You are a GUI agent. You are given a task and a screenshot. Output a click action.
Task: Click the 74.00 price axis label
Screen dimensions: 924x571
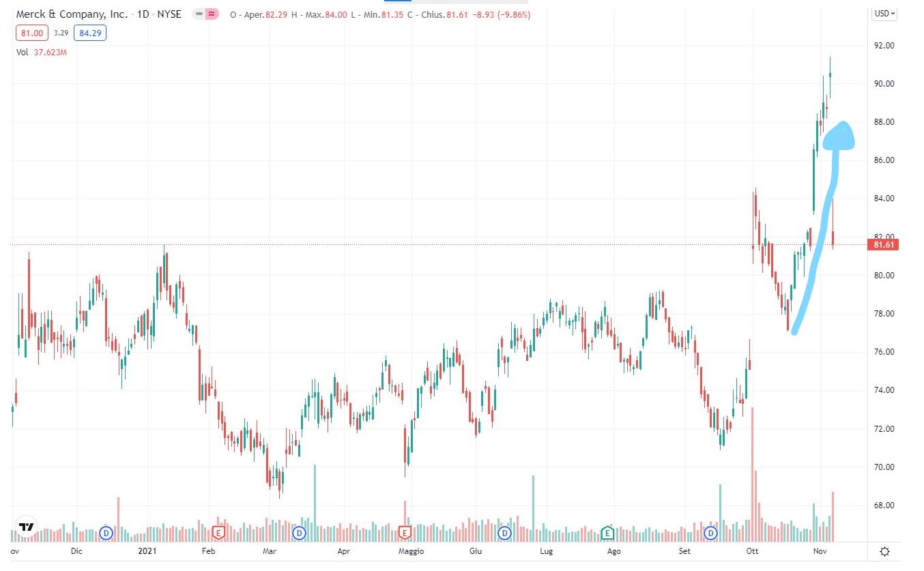point(884,390)
